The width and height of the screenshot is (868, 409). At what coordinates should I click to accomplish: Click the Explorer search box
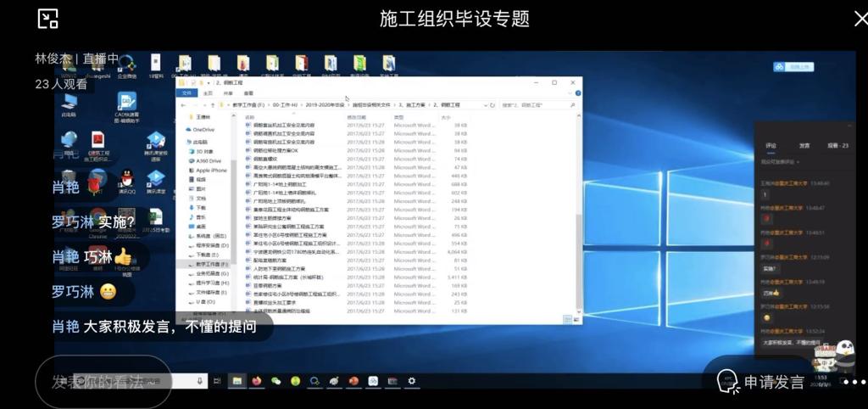534,104
